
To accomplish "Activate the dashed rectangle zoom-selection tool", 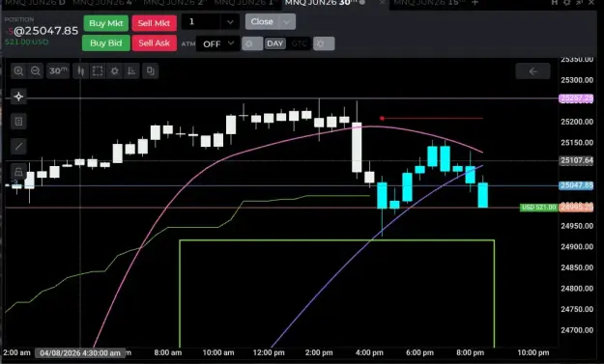I will pyautogui.click(x=98, y=70).
